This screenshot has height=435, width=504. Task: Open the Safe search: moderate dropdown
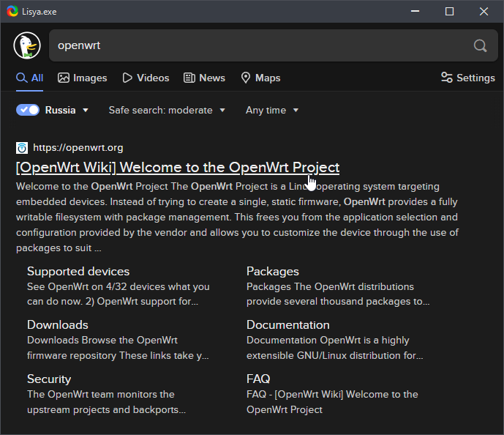click(x=167, y=110)
